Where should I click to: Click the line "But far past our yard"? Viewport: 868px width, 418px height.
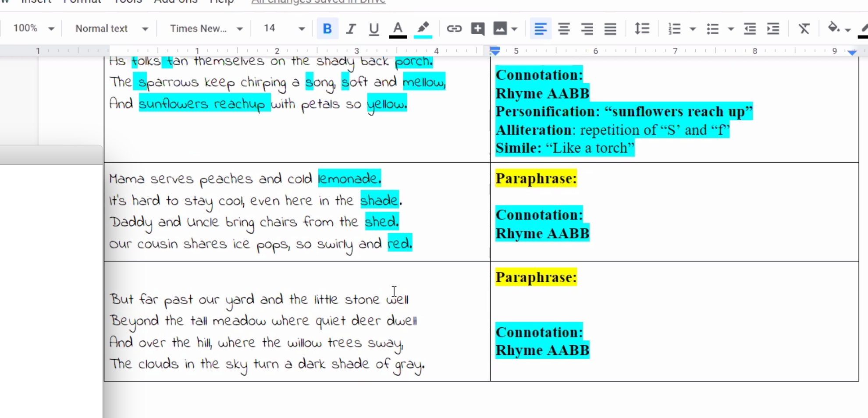click(x=259, y=299)
